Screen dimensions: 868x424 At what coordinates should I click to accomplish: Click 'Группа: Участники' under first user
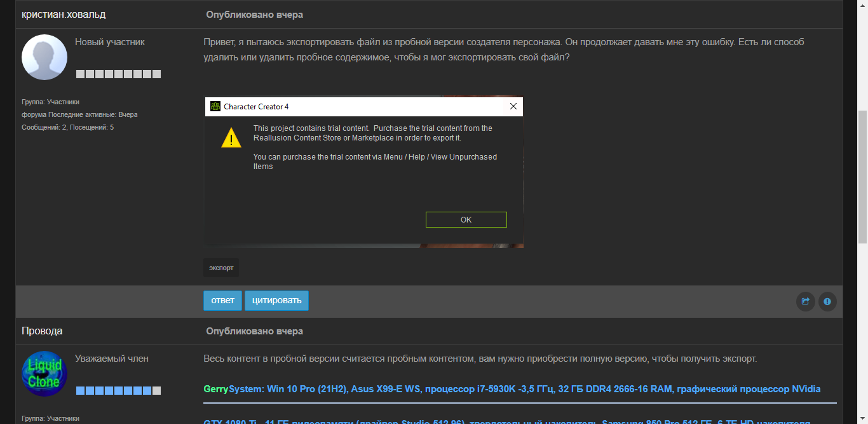[x=50, y=102]
